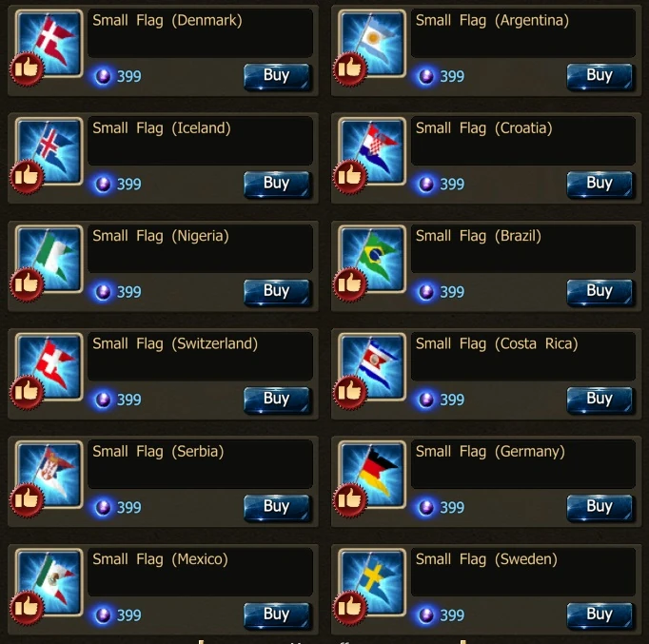Buy the Small Flag (Sweden)
This screenshot has height=644, width=649.
click(600, 615)
